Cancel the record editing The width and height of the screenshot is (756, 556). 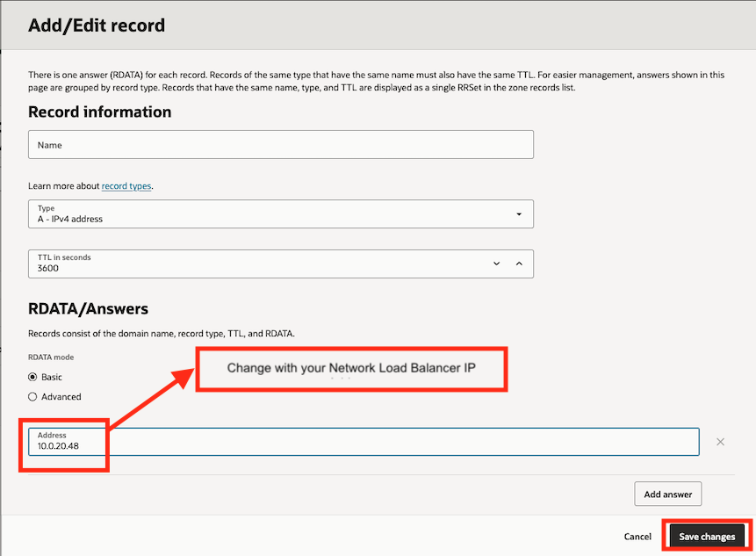tap(637, 537)
